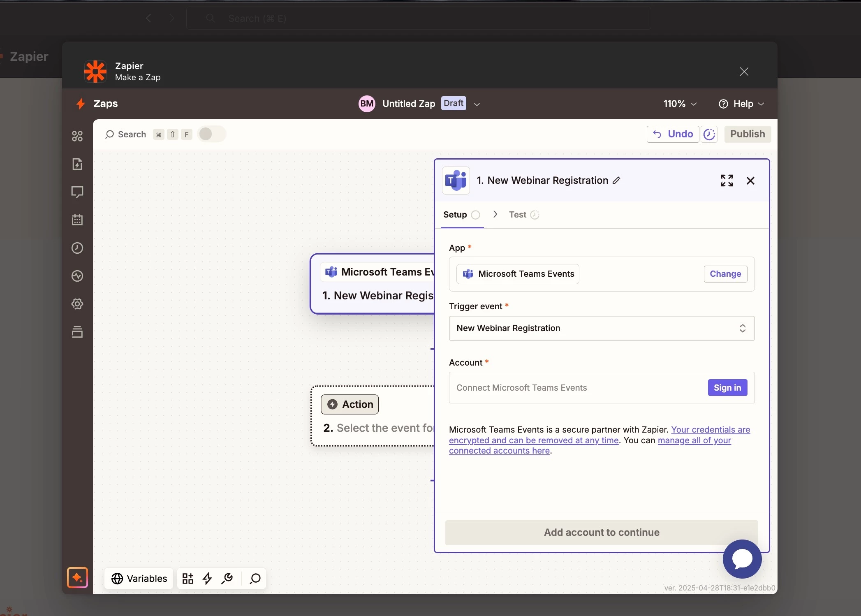
Task: Click the Undo button
Action: tap(673, 134)
